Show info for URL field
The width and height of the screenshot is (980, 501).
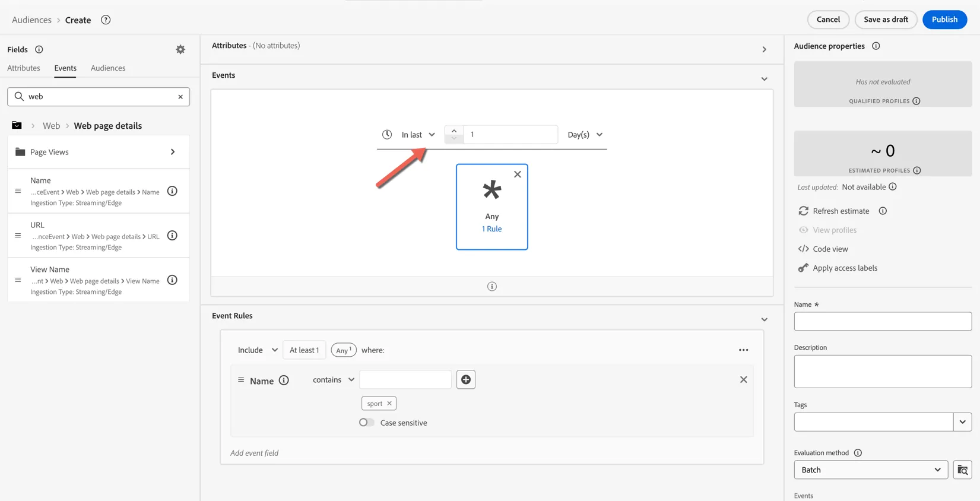[x=172, y=236]
